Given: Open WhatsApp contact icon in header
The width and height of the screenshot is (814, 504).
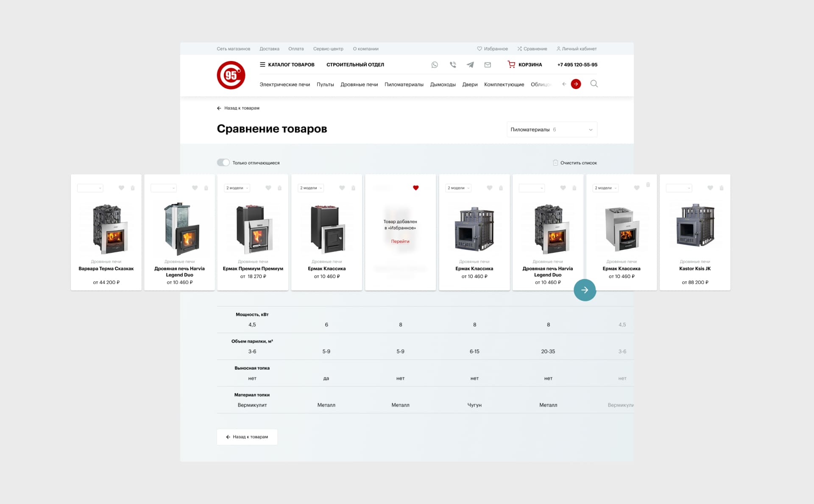Looking at the screenshot, I should tap(435, 65).
